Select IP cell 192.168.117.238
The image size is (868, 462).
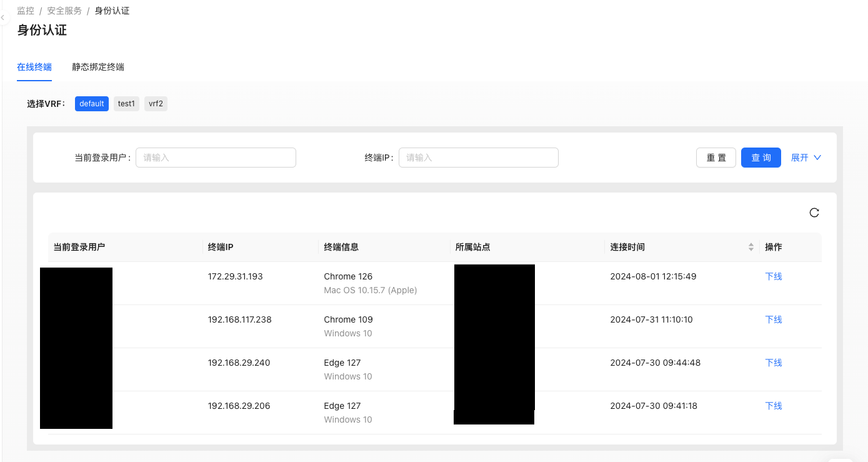pos(240,319)
